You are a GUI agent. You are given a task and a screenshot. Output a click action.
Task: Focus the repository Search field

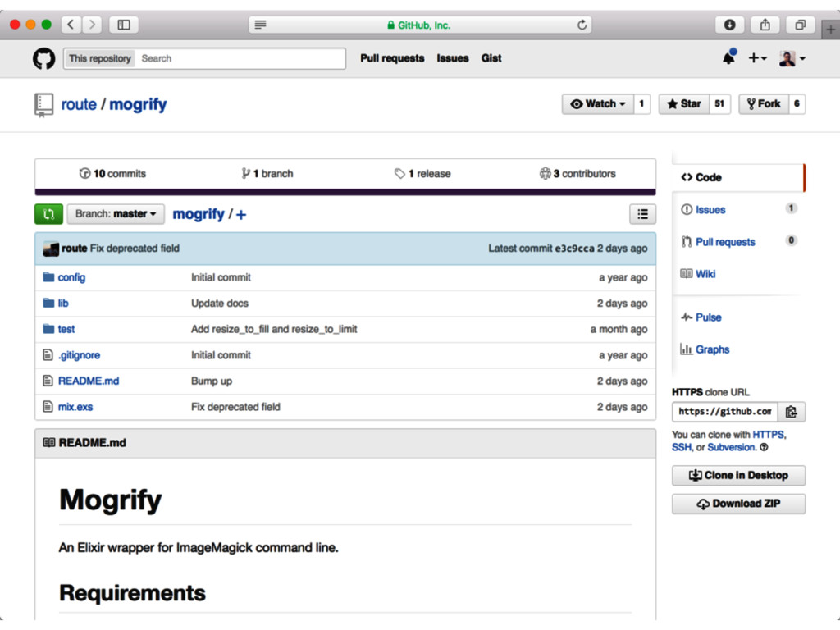(240, 58)
